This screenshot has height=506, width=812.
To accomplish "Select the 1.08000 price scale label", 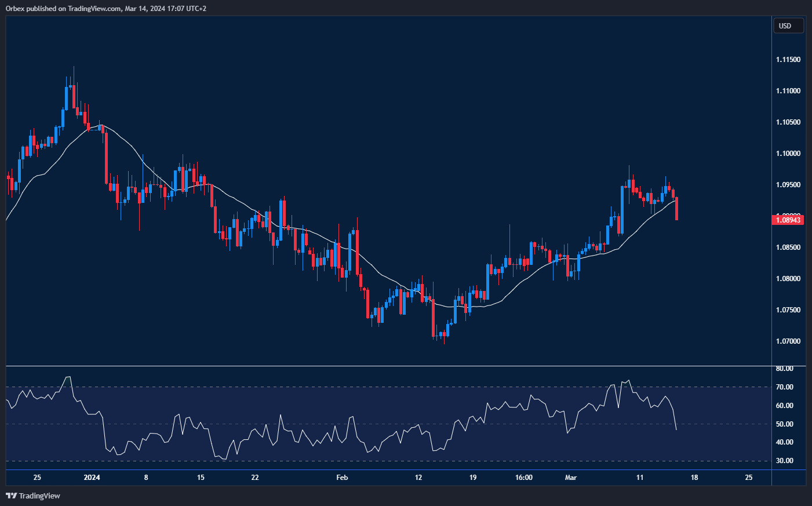I will coord(788,279).
